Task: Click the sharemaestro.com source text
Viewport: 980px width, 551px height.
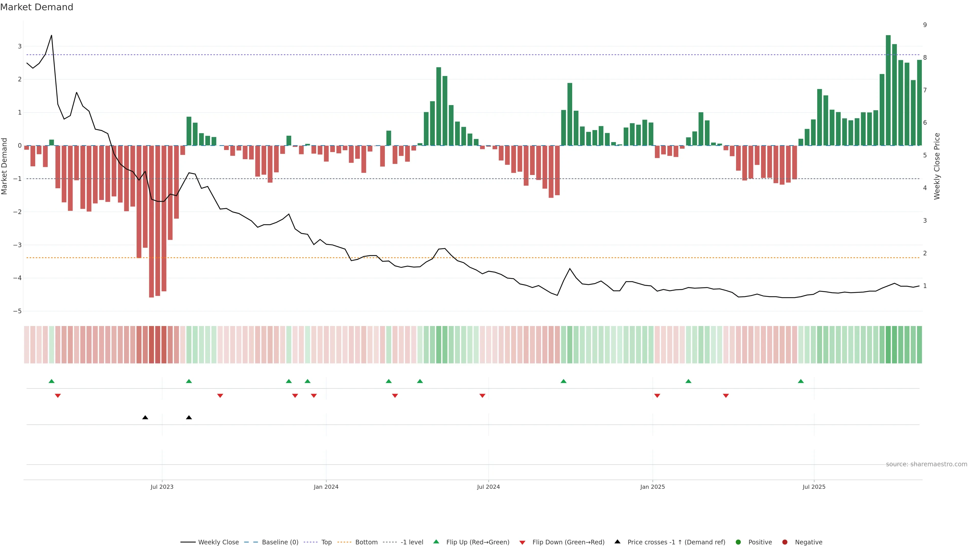Action: (926, 464)
